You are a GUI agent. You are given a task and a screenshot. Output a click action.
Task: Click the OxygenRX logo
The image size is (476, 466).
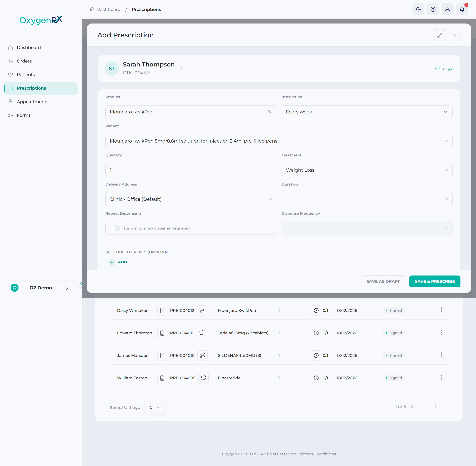(41, 20)
